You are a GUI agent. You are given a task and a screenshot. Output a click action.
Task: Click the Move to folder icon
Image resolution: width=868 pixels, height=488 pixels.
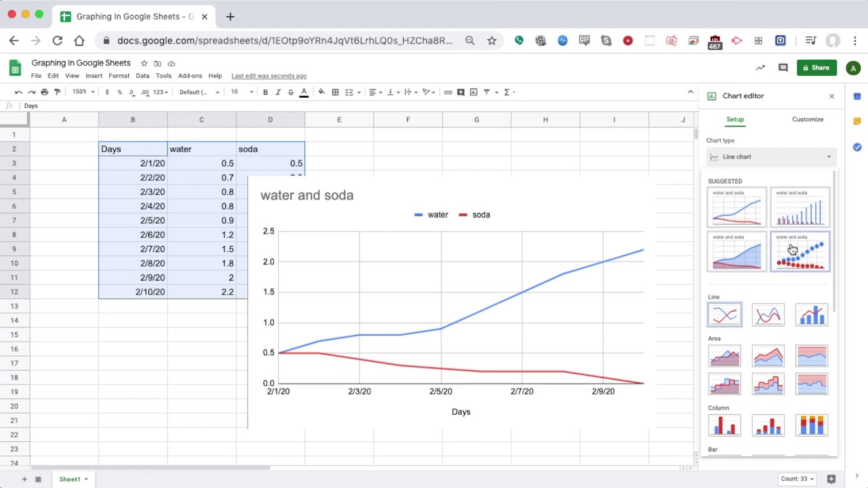[157, 63]
